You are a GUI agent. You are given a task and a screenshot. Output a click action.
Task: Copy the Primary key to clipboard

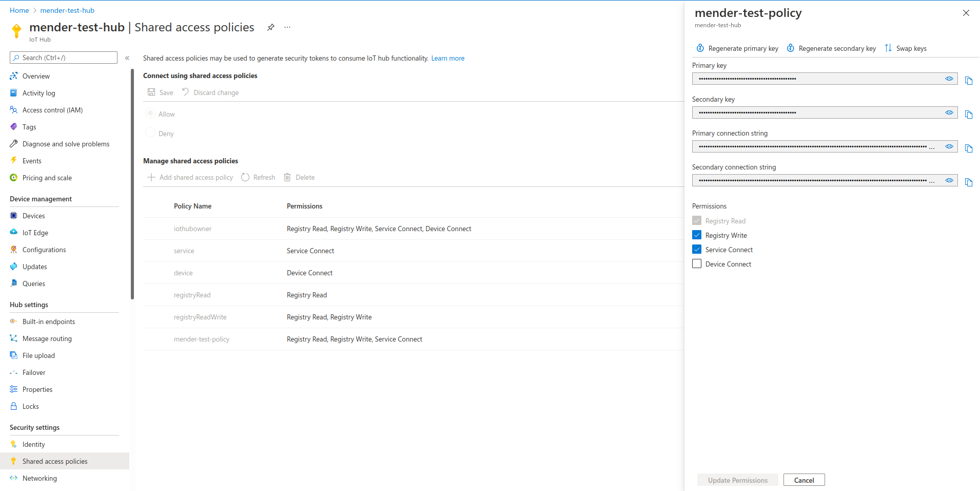click(x=968, y=81)
